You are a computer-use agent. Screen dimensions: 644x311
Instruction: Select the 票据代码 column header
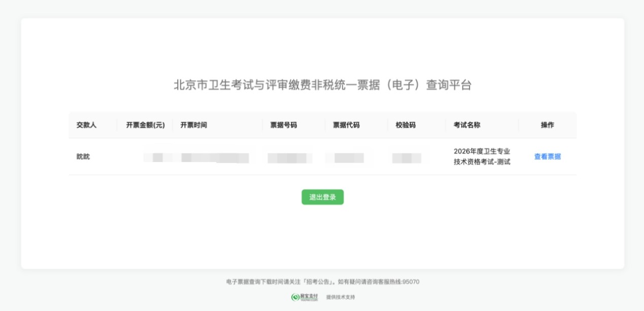pyautogui.click(x=346, y=125)
